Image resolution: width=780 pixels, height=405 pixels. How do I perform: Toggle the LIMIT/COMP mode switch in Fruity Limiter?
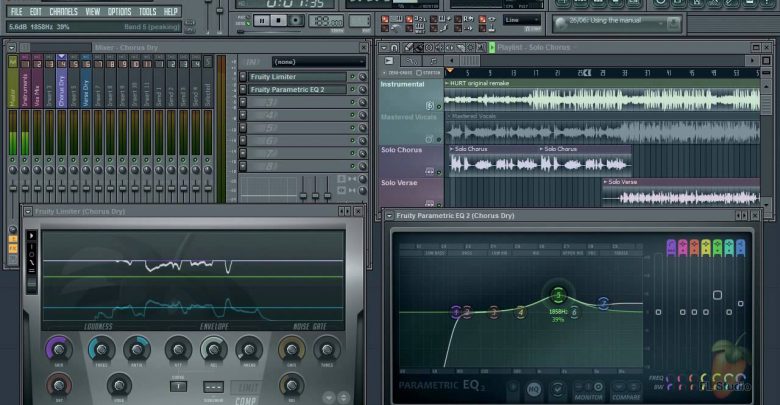pos(246,393)
